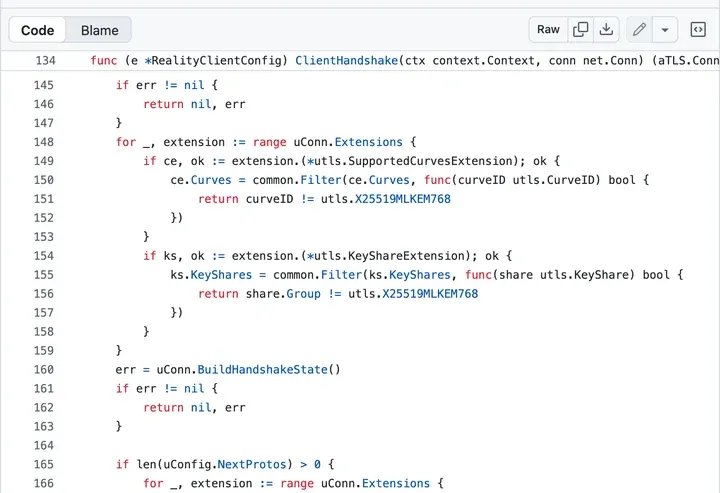Select line number 165
This screenshot has height=493, width=720.
tap(44, 464)
